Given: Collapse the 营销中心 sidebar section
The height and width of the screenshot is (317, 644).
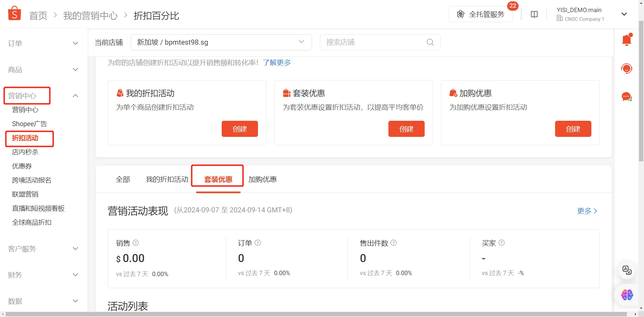Looking at the screenshot, I should (75, 96).
